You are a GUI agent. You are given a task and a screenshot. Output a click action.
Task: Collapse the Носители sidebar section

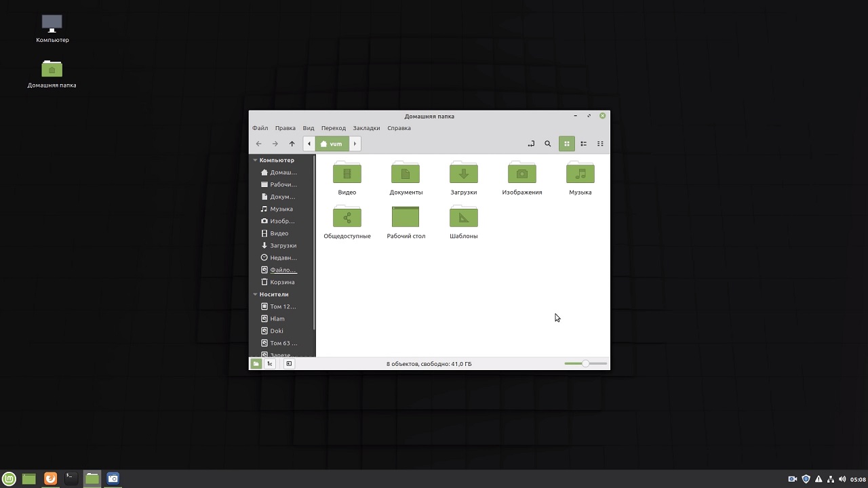256,295
